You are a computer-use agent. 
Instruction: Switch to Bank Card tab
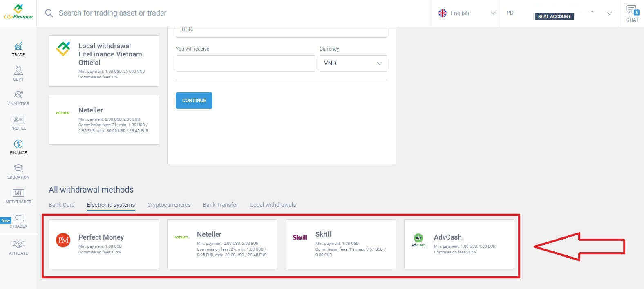click(x=62, y=205)
